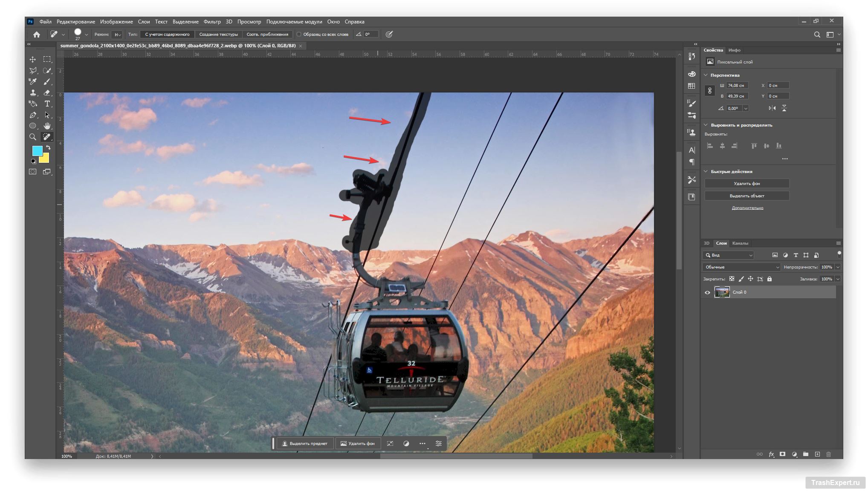Select the Quick Selection tool
Viewport: 868px width, 491px height.
(x=47, y=70)
